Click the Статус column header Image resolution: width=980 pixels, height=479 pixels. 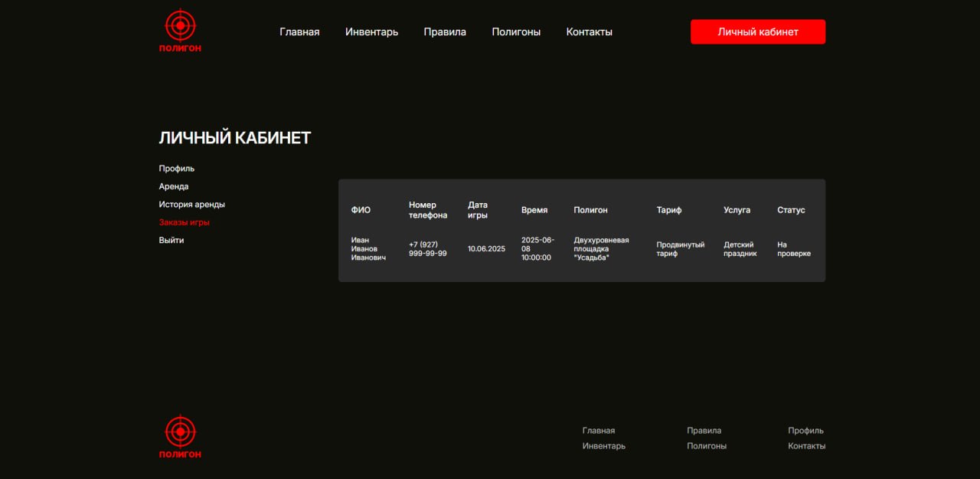pos(791,210)
